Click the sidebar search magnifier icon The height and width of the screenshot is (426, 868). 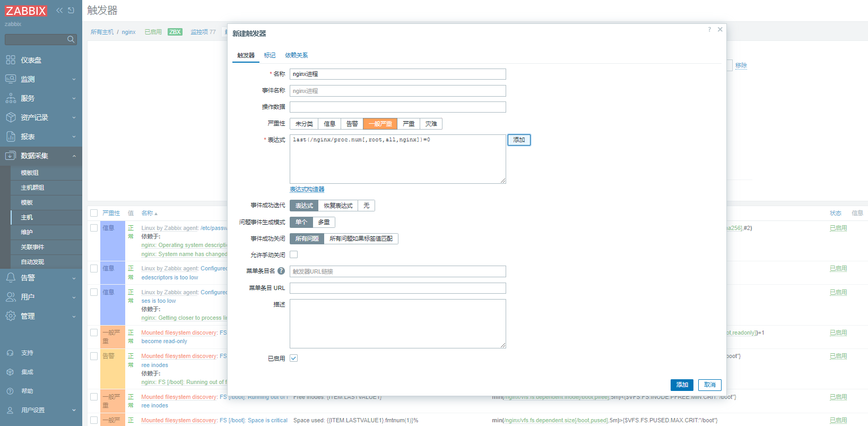(x=71, y=39)
